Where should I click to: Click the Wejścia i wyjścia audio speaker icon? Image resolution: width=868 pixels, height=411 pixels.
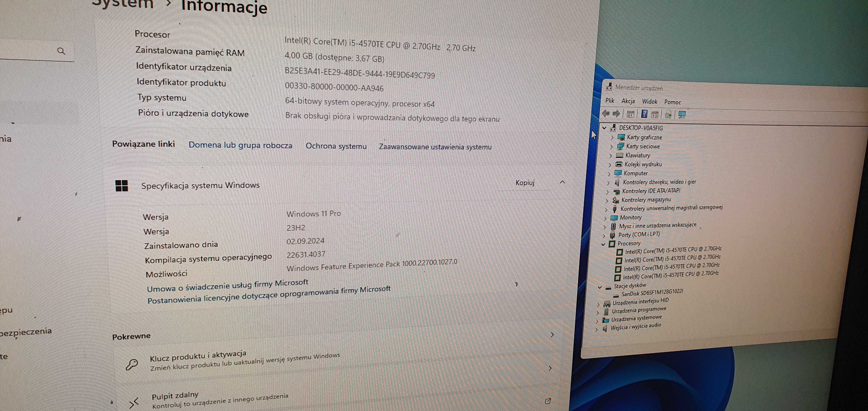[605, 328]
